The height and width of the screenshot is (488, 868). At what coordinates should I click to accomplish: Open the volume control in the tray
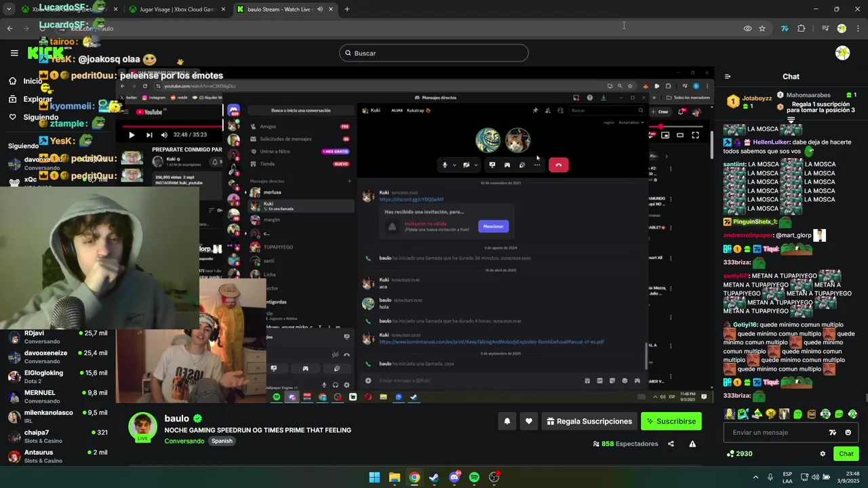815,477
